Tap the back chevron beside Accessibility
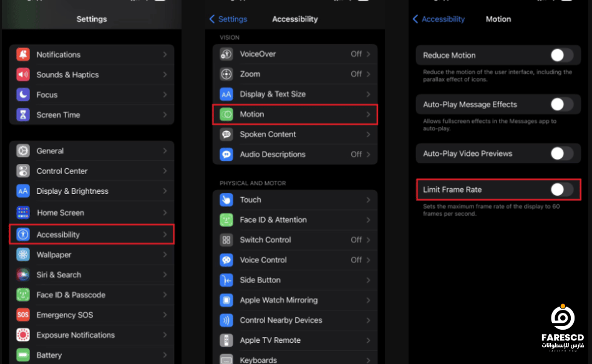592x364 pixels. point(415,19)
